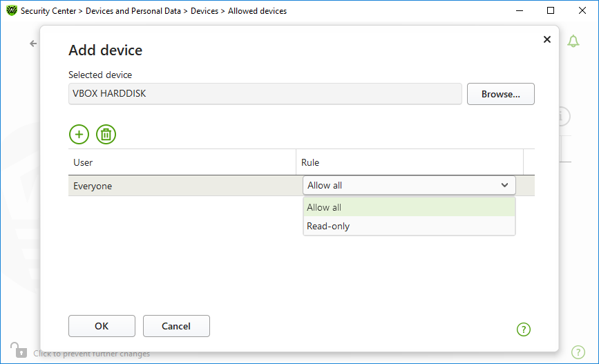Close the Add device dialog
This screenshot has height=364, width=599.
tap(547, 39)
